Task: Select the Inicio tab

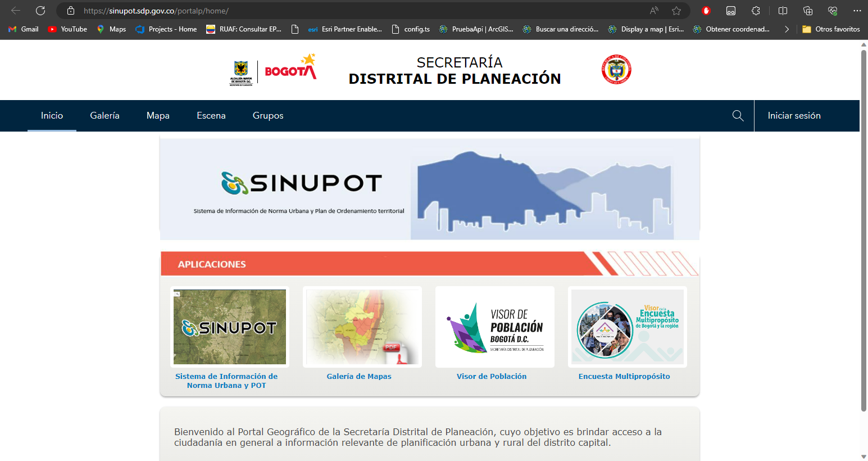Action: pos(52,116)
